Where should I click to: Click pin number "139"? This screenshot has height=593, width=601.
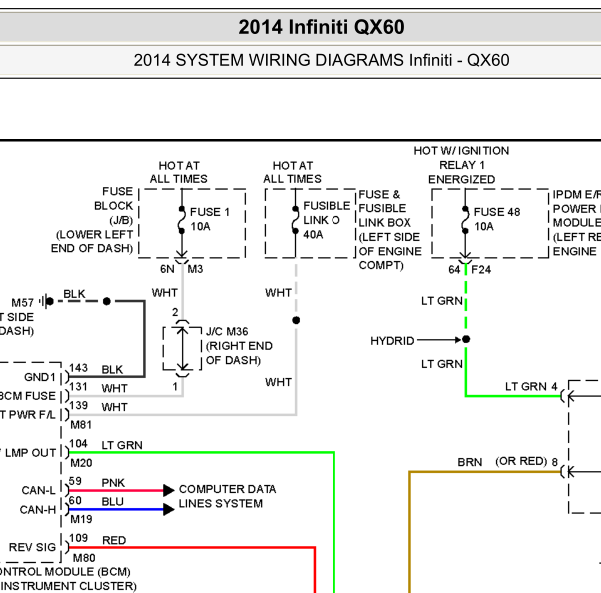tap(79, 406)
